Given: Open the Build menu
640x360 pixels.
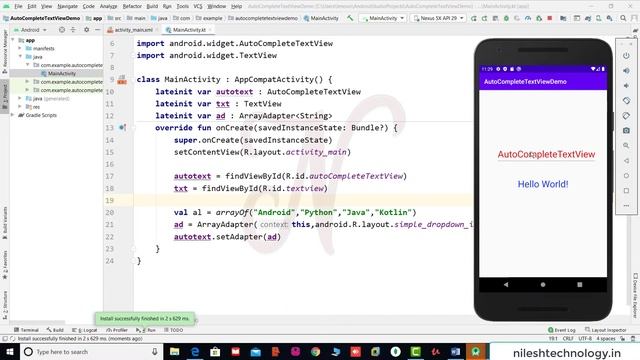Looking at the screenshot, I should [152, 6].
